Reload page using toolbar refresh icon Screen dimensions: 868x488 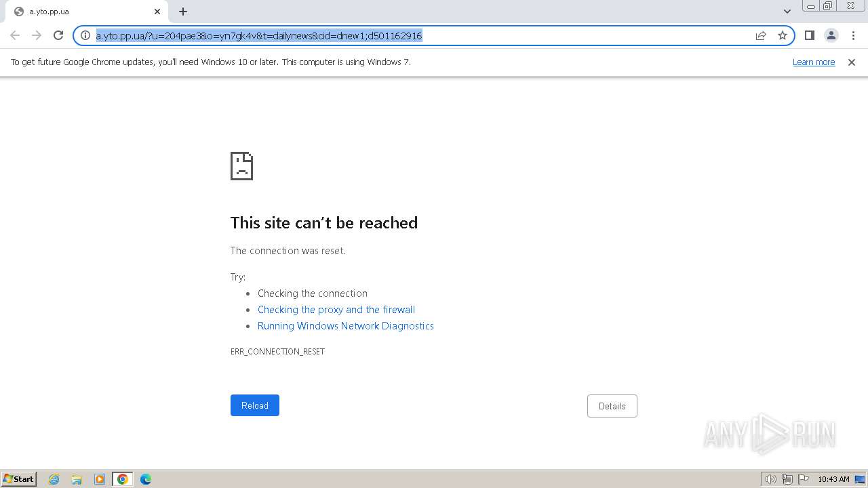click(58, 35)
